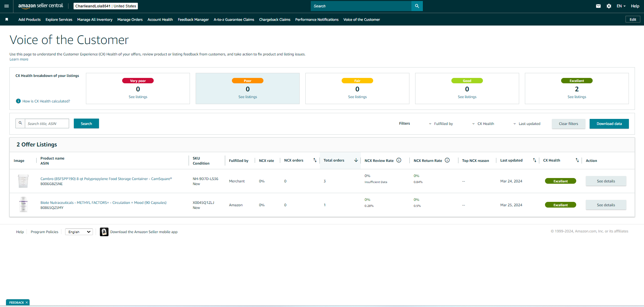Click the Cambro NCX orders value 0
644x307 pixels.
click(285, 181)
